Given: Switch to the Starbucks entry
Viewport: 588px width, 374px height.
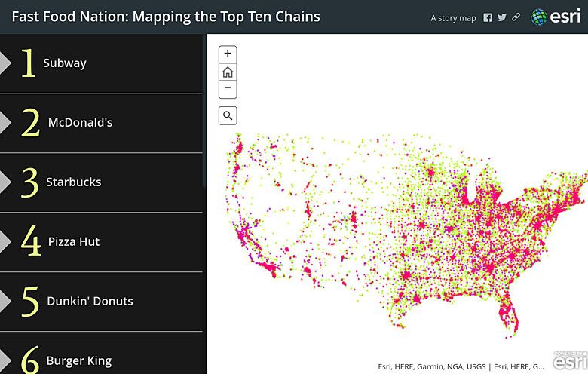Looking at the screenshot, I should (x=73, y=182).
